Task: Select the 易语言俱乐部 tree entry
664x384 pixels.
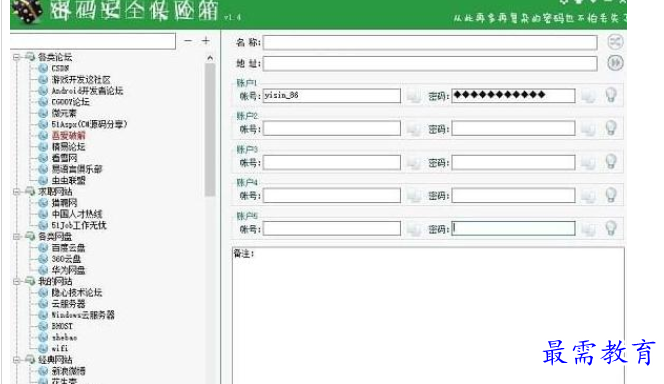Action: pos(77,169)
